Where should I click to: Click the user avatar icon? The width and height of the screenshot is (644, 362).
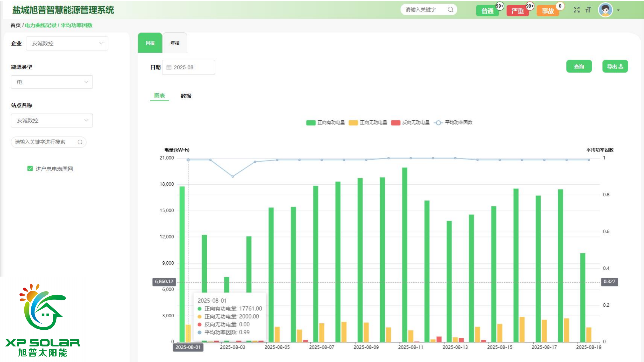(605, 10)
